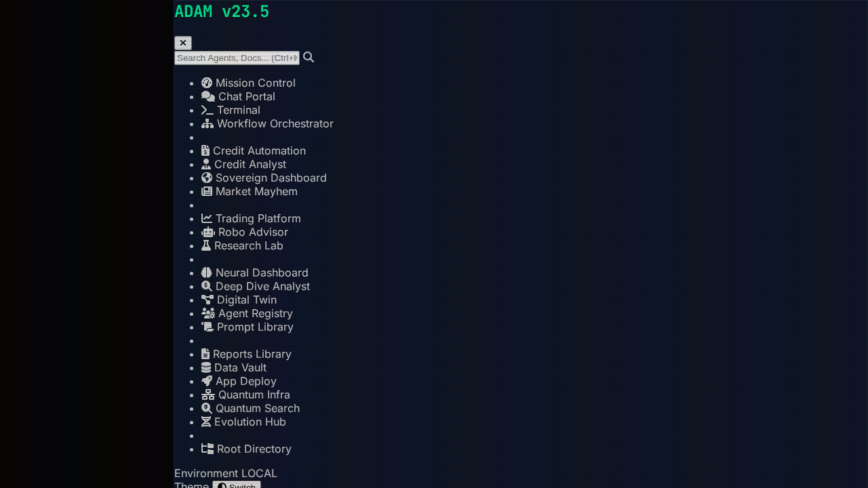Click the Robo Advisor robot icon
This screenshot has width=868, height=488.
(x=208, y=232)
